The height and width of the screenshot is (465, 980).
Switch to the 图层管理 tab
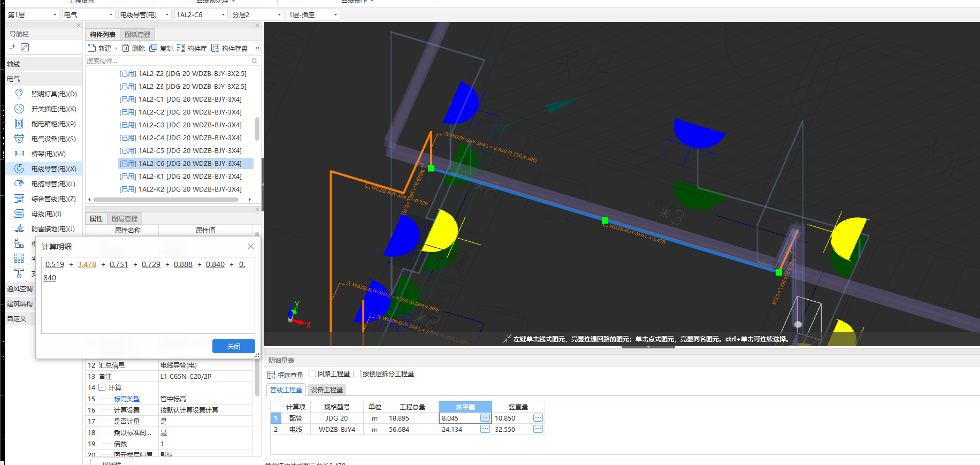[125, 218]
